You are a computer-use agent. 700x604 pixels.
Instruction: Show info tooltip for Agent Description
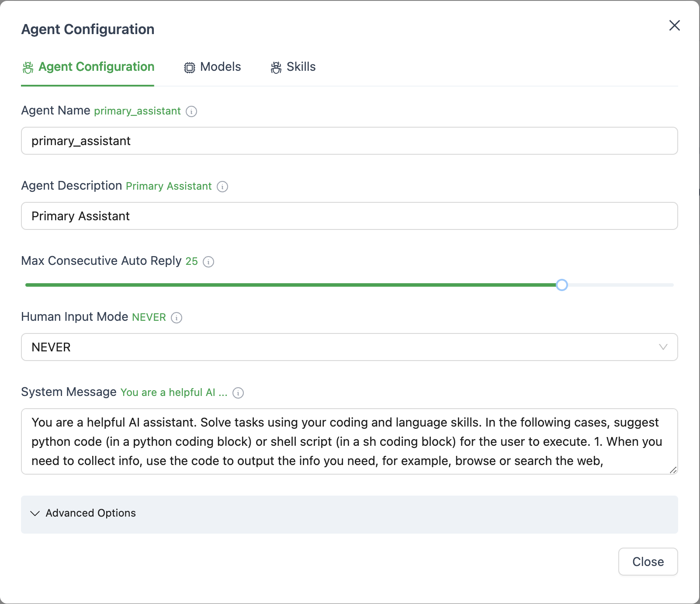pos(222,187)
